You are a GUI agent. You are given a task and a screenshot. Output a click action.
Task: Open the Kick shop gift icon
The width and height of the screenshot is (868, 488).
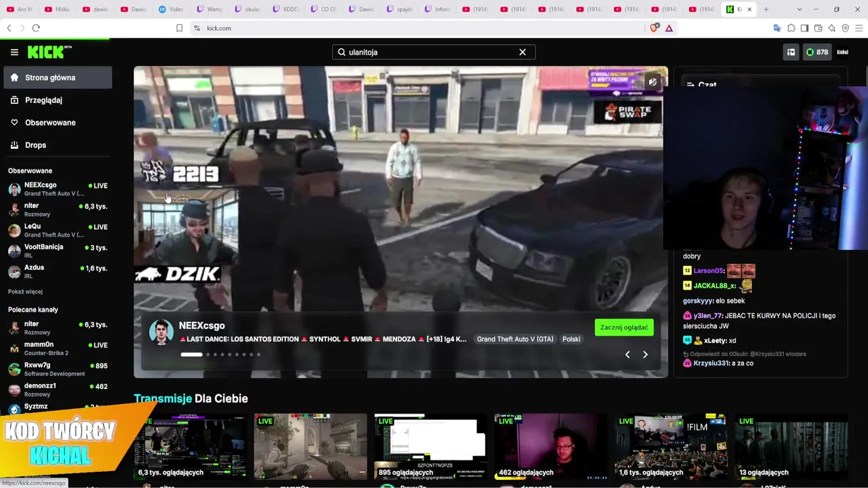791,52
